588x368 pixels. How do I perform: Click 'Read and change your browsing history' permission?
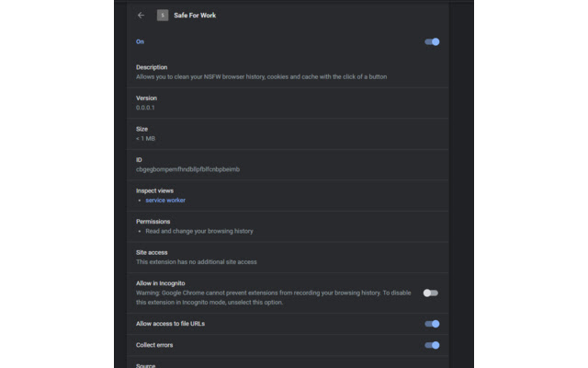point(198,231)
